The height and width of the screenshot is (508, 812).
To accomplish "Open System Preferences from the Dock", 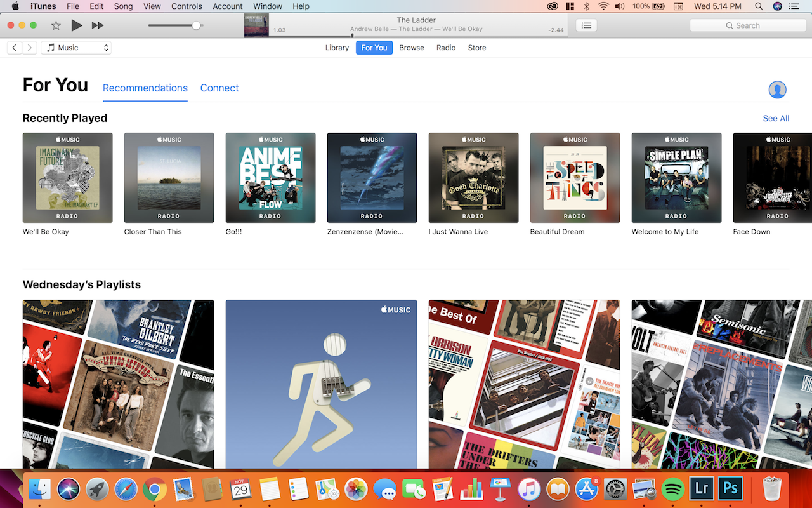I will (615, 489).
